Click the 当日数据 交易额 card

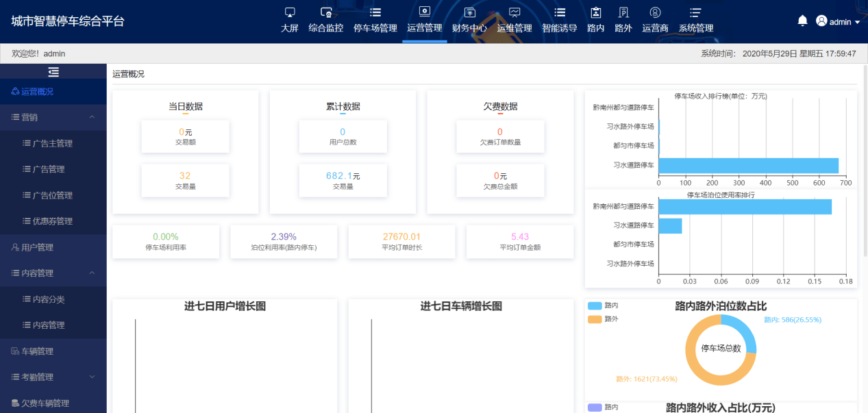coord(185,136)
